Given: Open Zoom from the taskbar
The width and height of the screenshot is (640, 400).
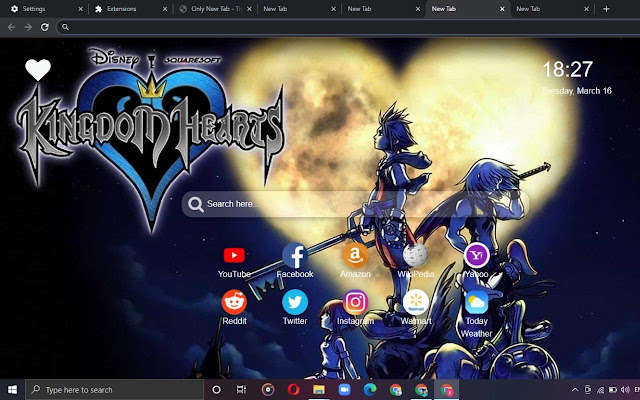Looking at the screenshot, I should (x=344, y=390).
